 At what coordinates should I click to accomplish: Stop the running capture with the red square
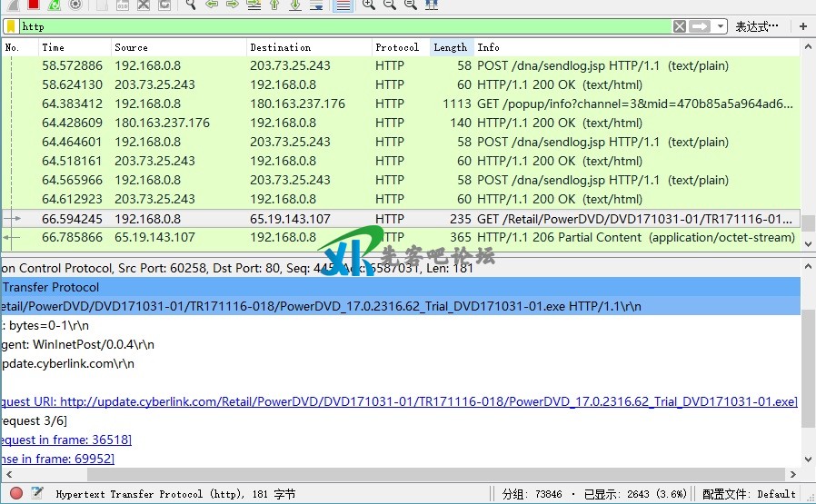pos(34,5)
